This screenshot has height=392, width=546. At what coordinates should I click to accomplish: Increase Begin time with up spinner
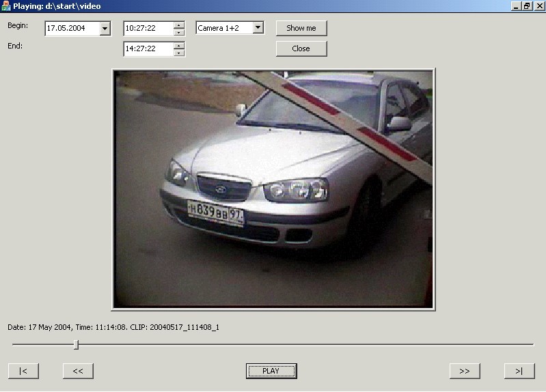179,25
